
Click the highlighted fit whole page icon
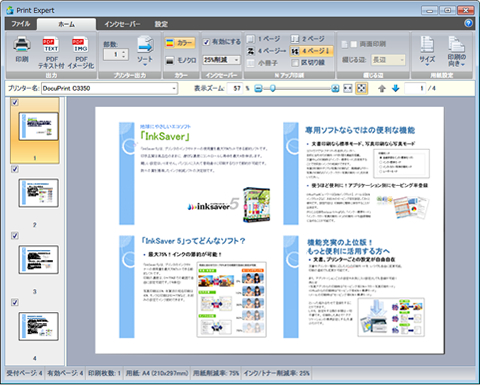pyautogui.click(x=362, y=88)
